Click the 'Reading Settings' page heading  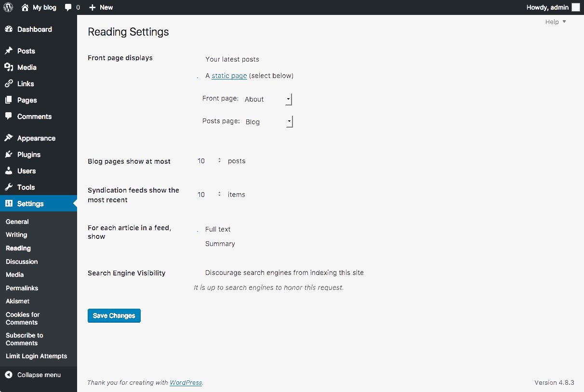point(129,32)
